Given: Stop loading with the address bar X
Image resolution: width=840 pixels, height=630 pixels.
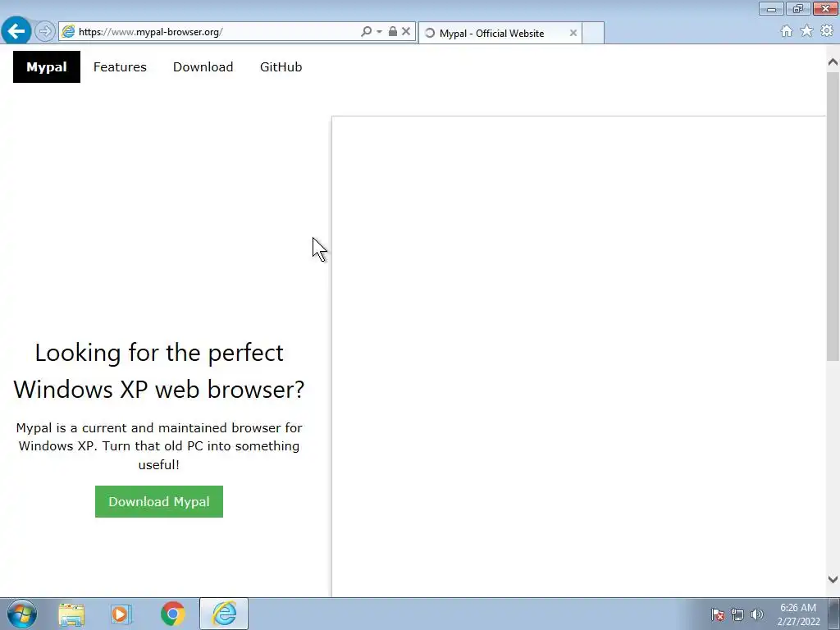Looking at the screenshot, I should pyautogui.click(x=406, y=31).
